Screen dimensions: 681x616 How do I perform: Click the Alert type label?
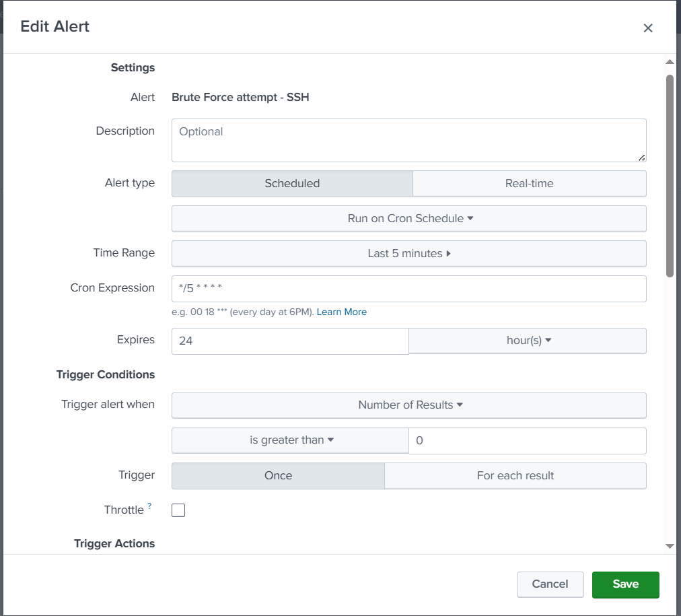tap(130, 183)
